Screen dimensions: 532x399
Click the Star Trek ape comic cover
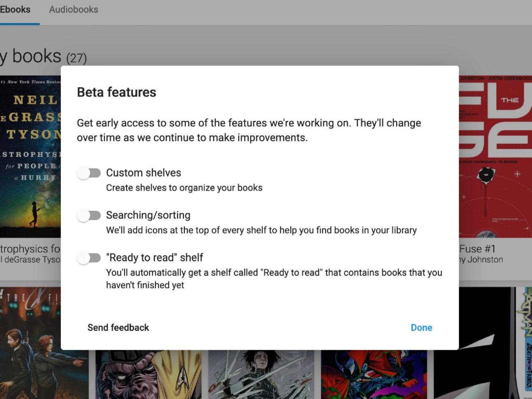pos(148,374)
